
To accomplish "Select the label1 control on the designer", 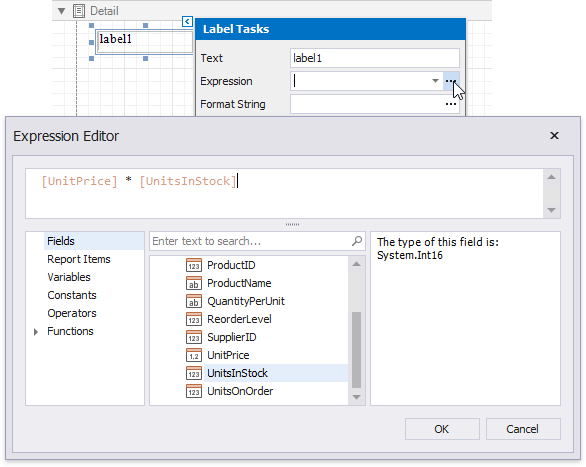I will (145, 42).
